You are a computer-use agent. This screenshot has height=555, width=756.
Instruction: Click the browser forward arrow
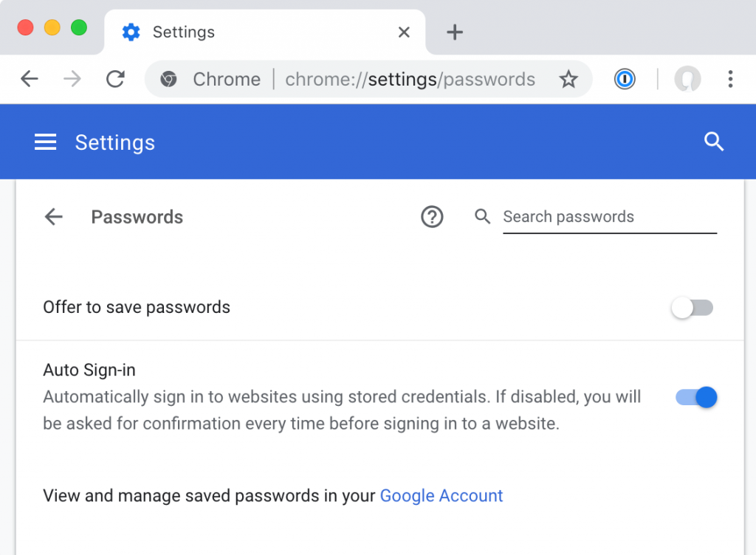72,79
